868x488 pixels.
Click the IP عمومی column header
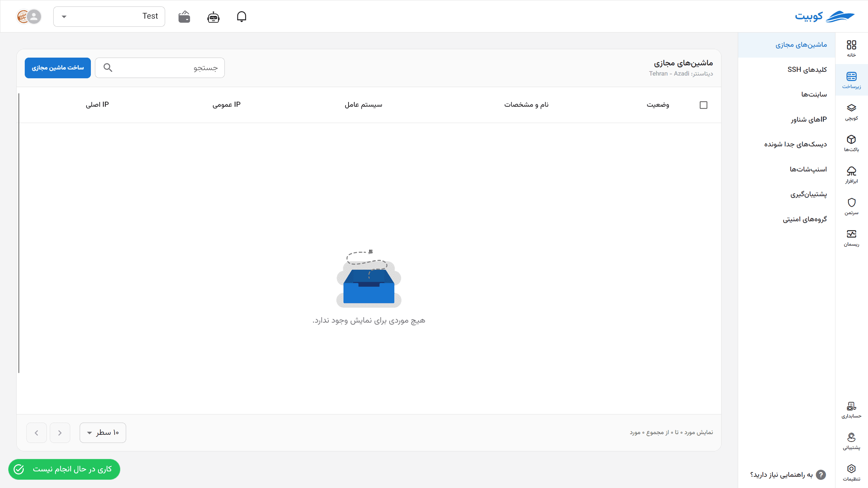[x=226, y=105]
